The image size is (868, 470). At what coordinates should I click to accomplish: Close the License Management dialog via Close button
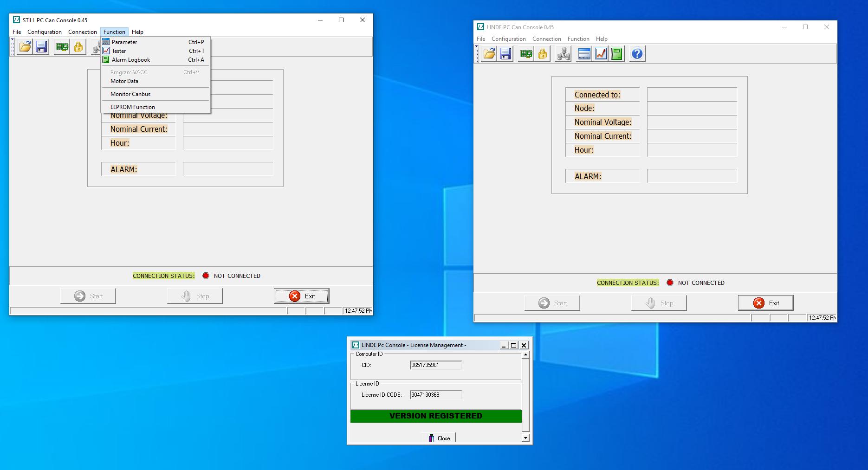coord(439,438)
